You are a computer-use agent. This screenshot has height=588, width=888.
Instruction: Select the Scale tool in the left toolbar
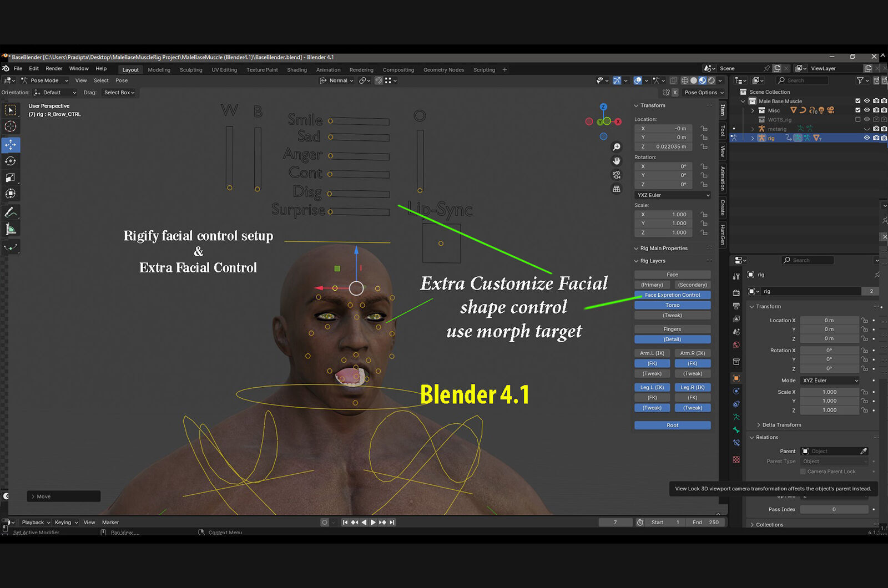click(11, 178)
